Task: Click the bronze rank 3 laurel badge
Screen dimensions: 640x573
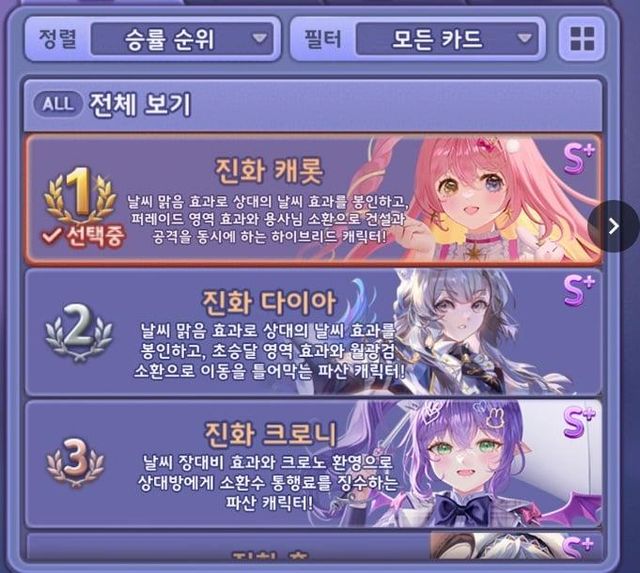Action: [76, 462]
